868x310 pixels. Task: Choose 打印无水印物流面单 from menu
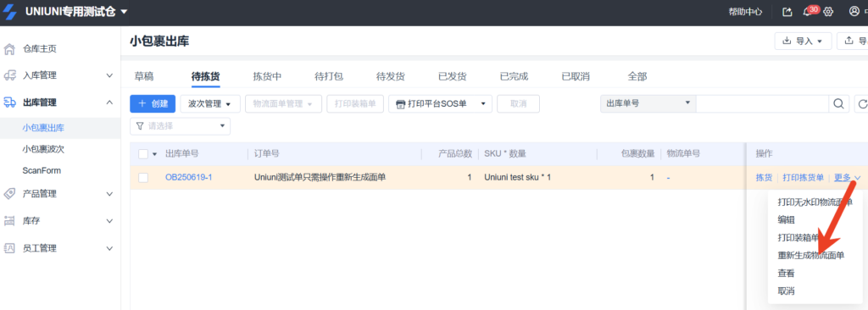[815, 202]
